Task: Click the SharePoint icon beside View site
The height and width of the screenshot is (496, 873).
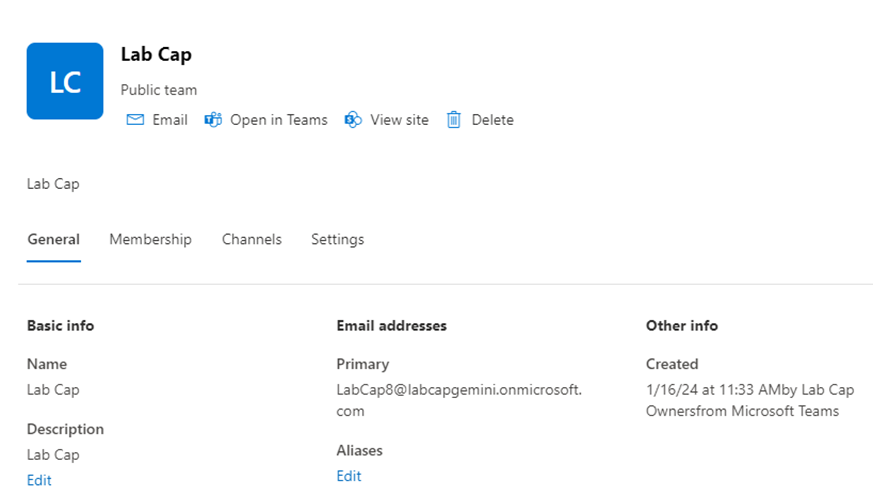Action: point(353,120)
